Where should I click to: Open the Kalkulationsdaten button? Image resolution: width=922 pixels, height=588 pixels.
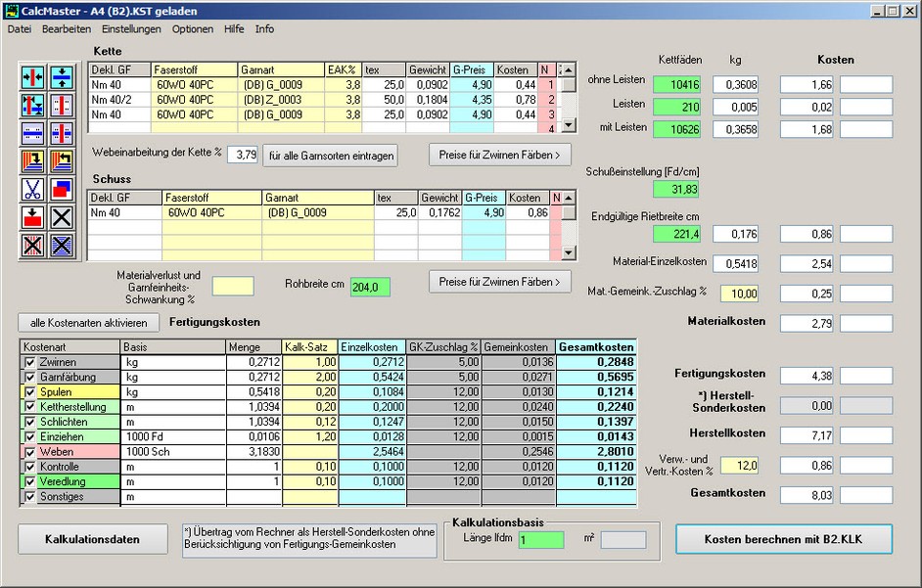[x=92, y=539]
